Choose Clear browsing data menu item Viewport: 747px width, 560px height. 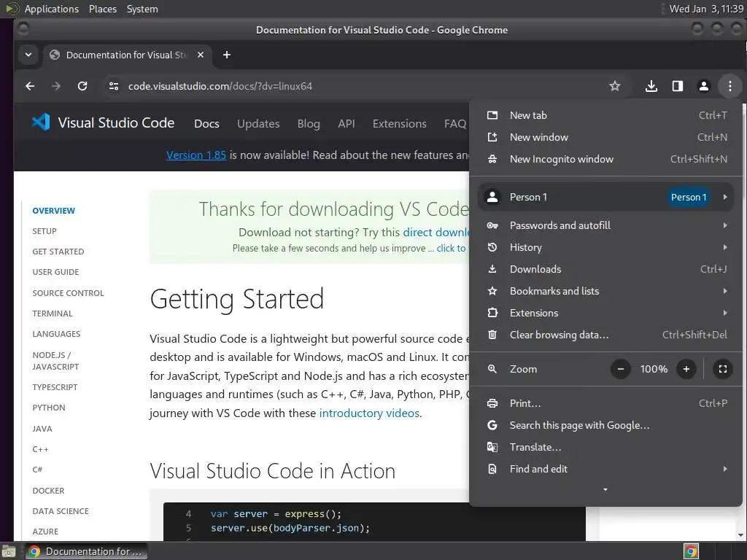point(606,335)
